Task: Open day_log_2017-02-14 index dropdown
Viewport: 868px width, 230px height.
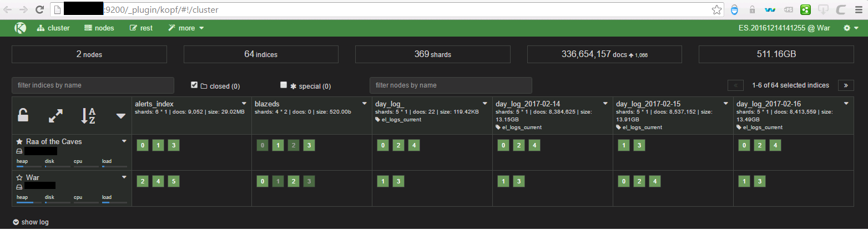Action: pyautogui.click(x=605, y=104)
